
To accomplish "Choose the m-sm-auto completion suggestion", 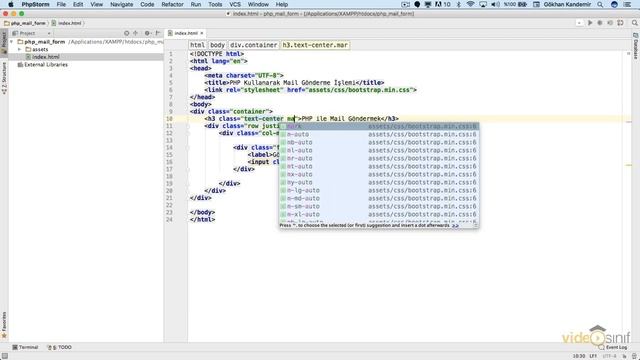I will pos(379,207).
